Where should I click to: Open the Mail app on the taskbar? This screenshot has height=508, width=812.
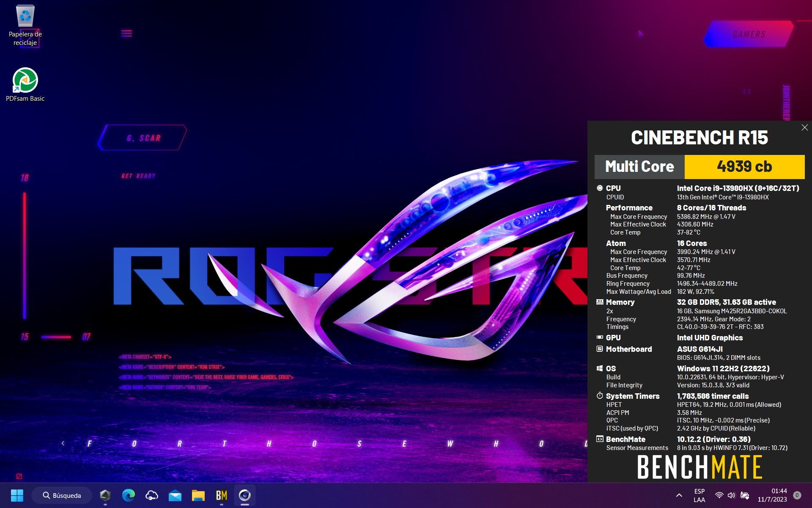click(x=175, y=495)
